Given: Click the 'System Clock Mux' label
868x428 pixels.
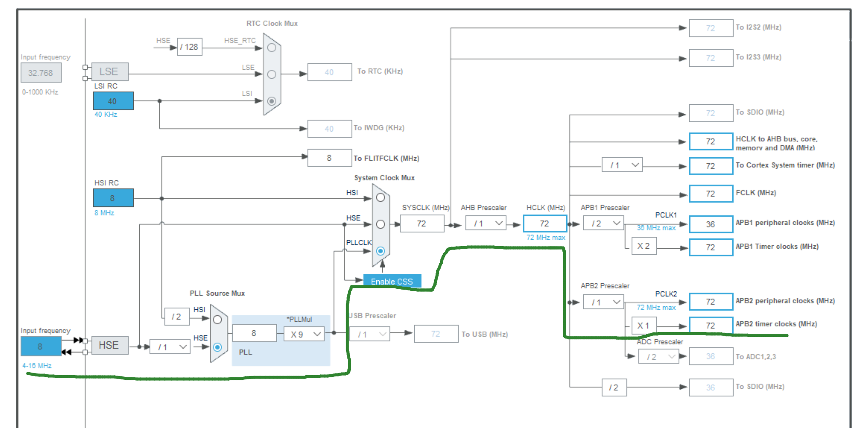Looking at the screenshot, I should (x=384, y=178).
